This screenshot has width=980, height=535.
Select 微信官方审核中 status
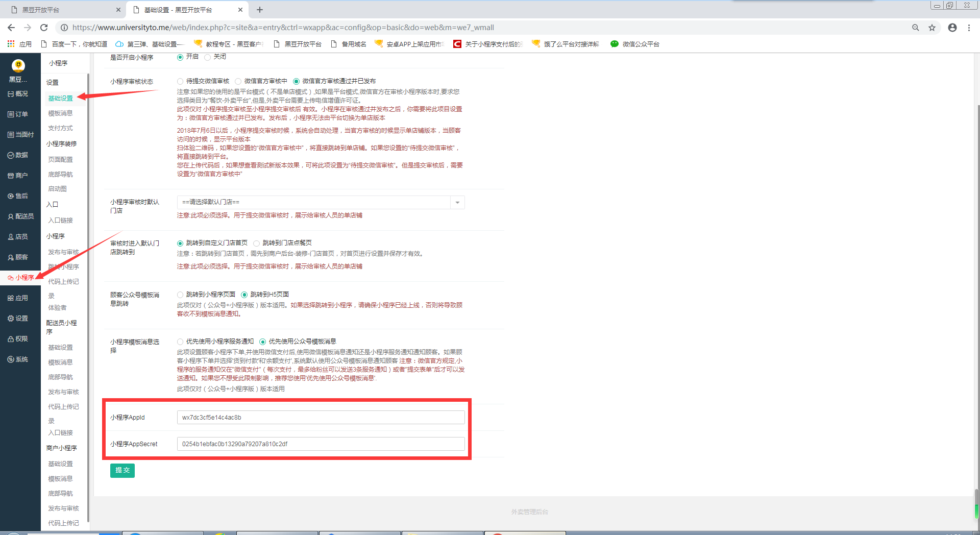(x=238, y=81)
